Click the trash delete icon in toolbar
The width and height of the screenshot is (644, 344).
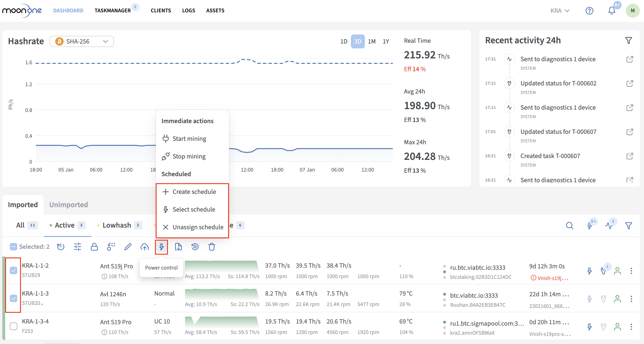coord(212,247)
